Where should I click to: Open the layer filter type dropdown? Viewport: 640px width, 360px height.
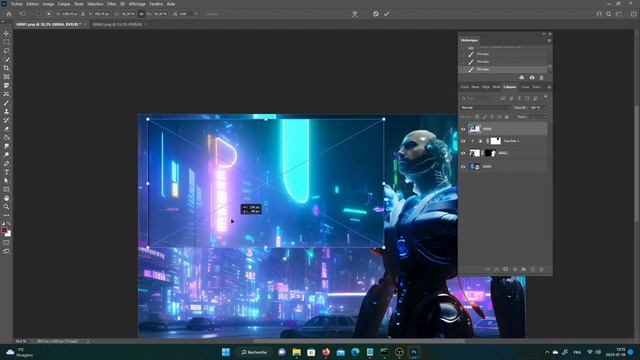point(480,98)
